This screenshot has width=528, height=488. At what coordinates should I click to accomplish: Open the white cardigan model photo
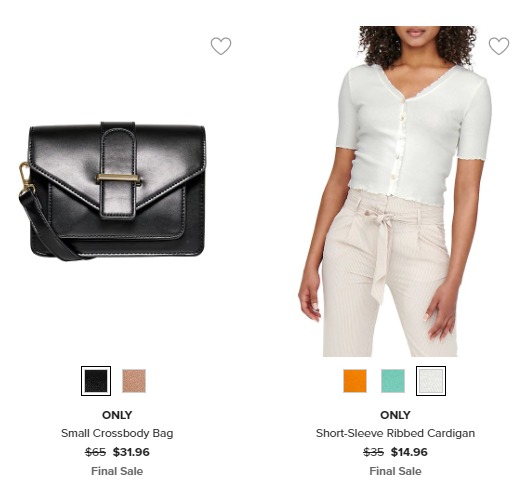coord(395,191)
